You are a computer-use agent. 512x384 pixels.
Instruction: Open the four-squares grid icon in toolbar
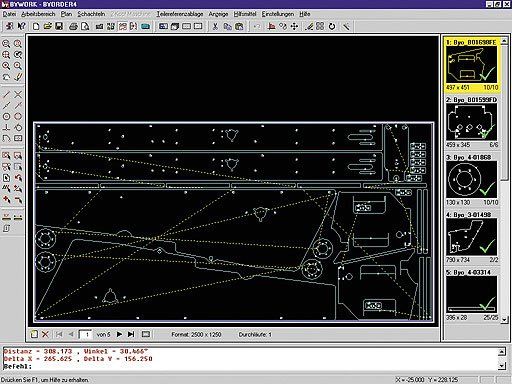[x=320, y=26]
